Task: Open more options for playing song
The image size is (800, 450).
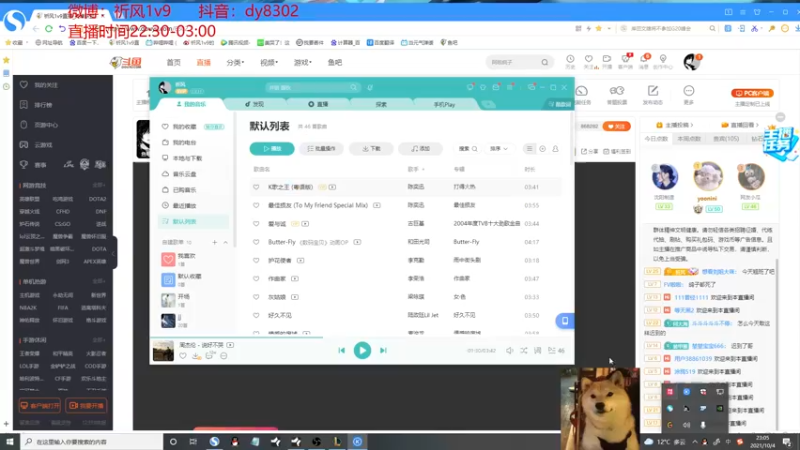Action: click(223, 356)
